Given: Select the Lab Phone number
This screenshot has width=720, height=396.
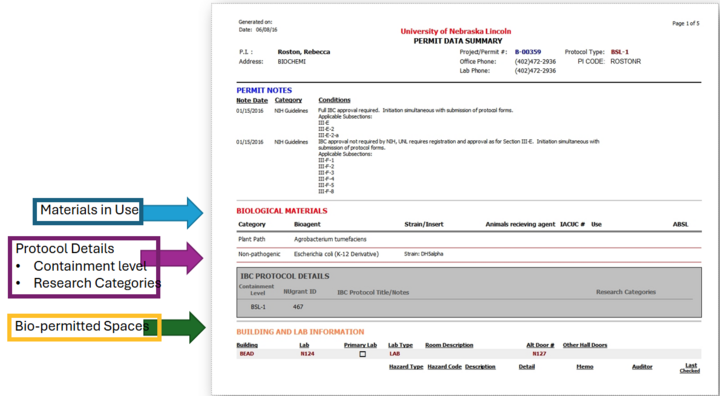Looking at the screenshot, I should pyautogui.click(x=535, y=71).
